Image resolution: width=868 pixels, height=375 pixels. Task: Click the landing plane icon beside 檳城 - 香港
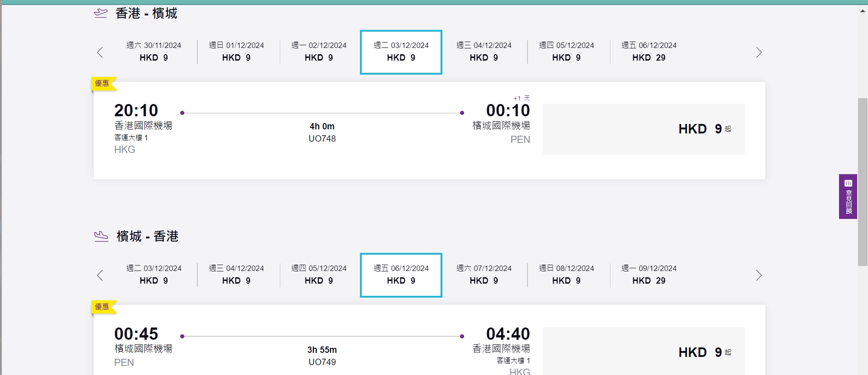[x=101, y=236]
